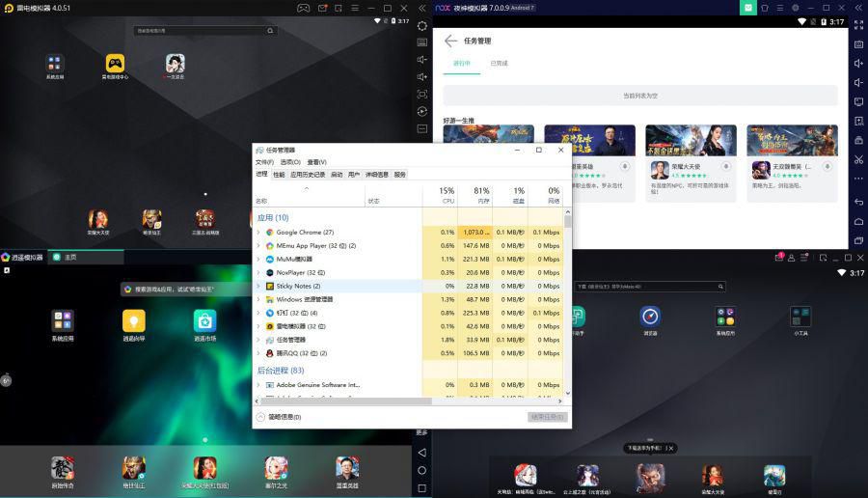Click the Task Manager vertical scrollbar thumb
Image resolution: width=868 pixels, height=498 pixels.
tap(567, 222)
